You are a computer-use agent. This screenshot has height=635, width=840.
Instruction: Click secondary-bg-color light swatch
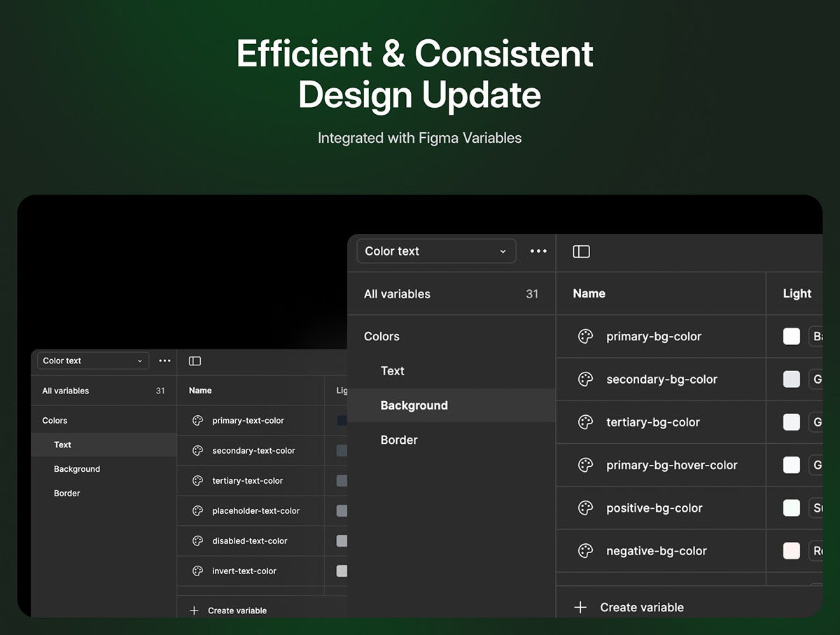pos(792,379)
